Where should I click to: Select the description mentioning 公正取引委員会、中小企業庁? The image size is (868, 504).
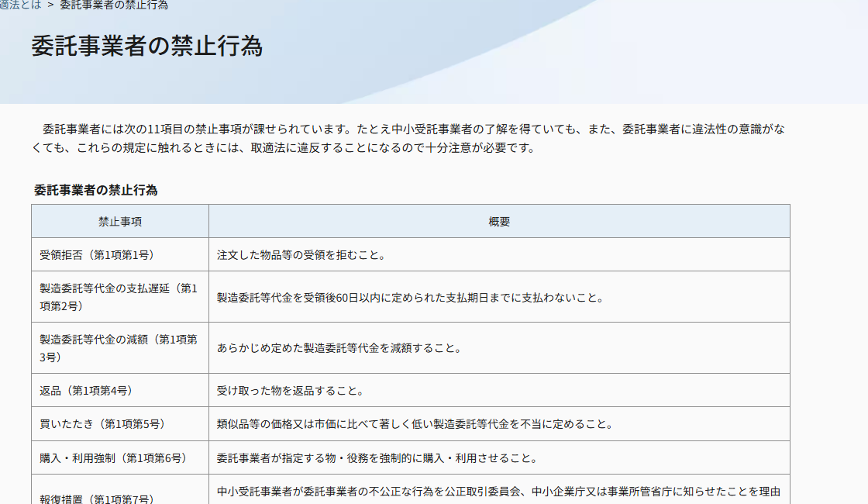pyautogui.click(x=499, y=489)
